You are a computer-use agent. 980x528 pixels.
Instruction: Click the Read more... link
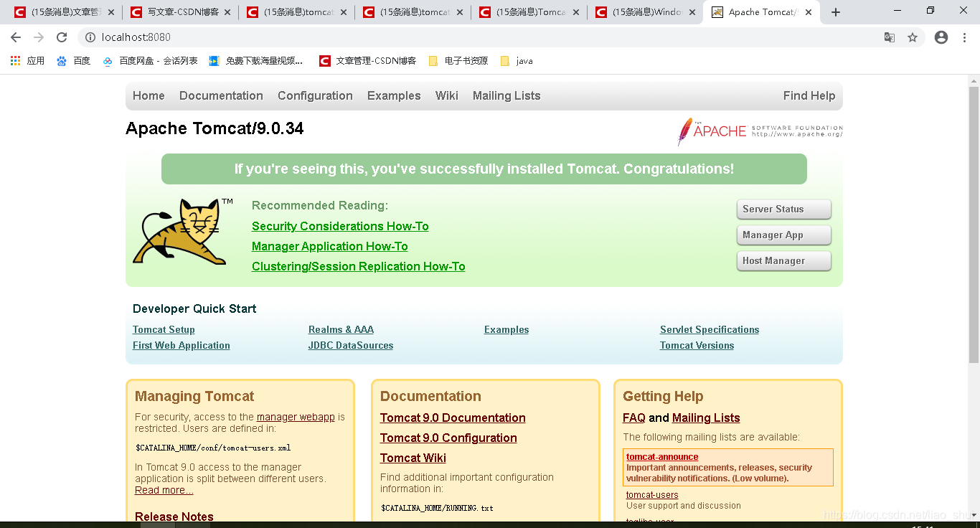(x=164, y=490)
